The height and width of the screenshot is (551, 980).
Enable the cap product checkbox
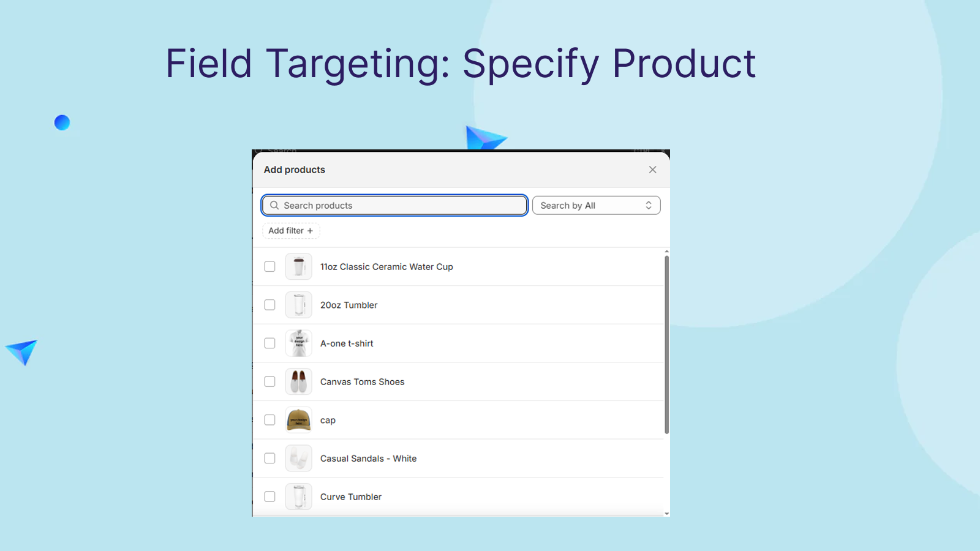point(269,420)
